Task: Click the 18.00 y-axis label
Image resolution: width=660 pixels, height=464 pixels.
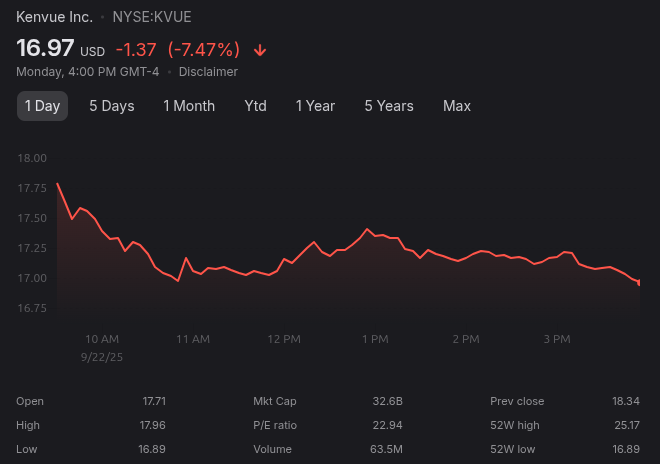Action: (x=32, y=158)
